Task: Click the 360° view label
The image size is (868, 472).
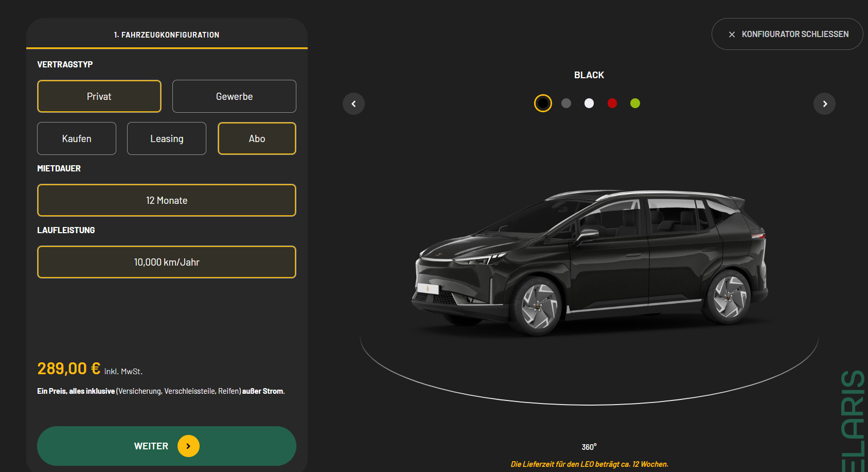Action: pos(589,447)
